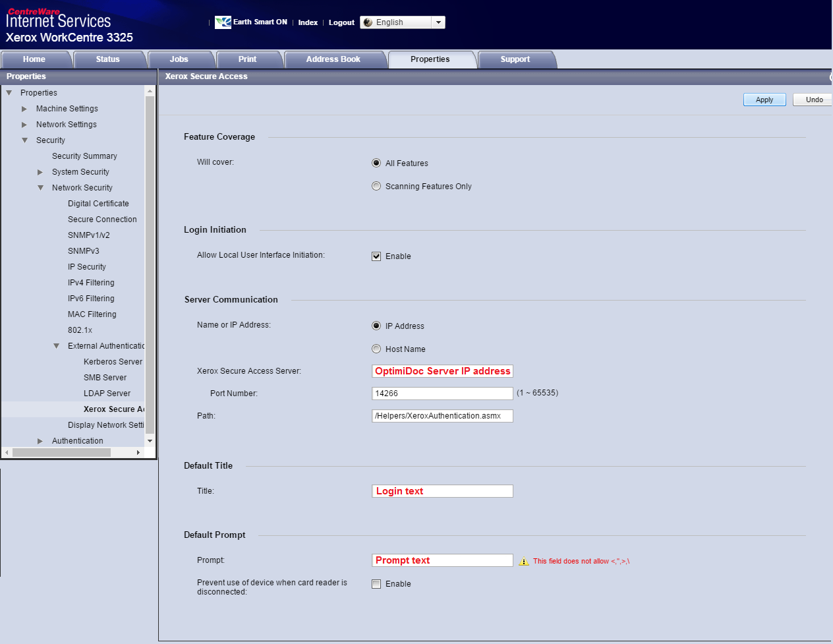The image size is (833, 644).
Task: Open the English language dropdown
Action: pos(438,22)
